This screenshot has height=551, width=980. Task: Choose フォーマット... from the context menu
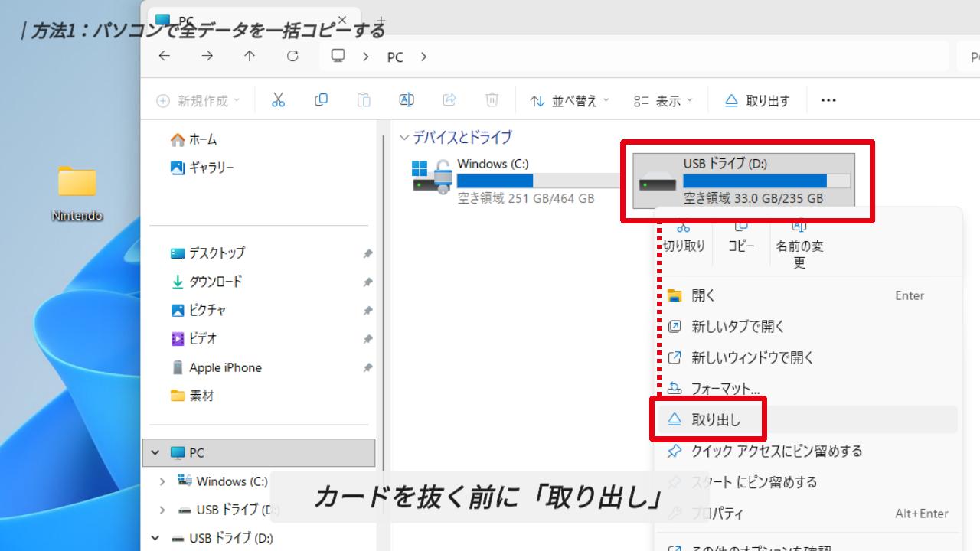pyautogui.click(x=724, y=389)
